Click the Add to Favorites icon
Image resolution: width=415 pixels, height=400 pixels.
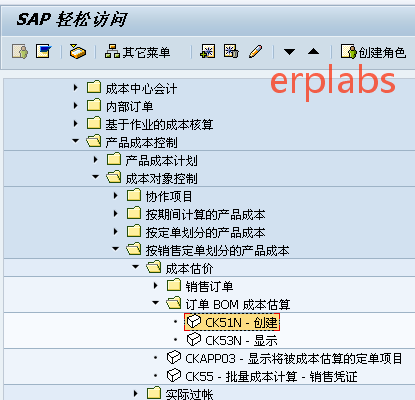(207, 52)
